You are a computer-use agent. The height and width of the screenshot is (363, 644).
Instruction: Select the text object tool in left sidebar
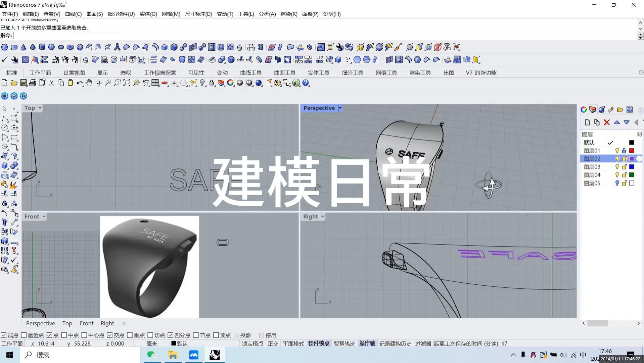(5, 222)
